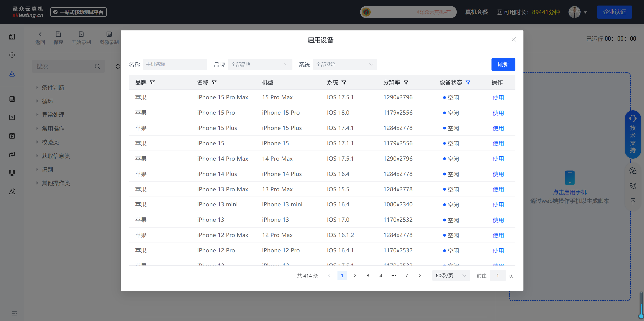Open the flask test icon in the left sidebar
Viewport: 644px width, 321px height.
[12, 74]
